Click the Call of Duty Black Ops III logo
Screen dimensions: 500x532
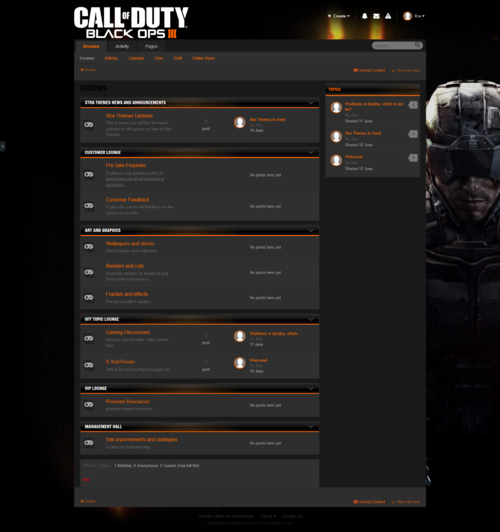coord(131,22)
